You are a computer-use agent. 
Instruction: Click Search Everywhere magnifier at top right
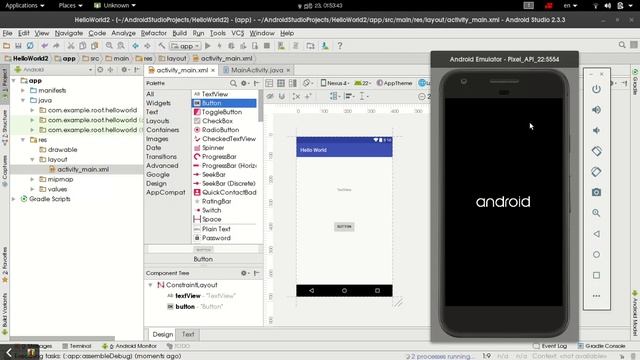pos(622,45)
